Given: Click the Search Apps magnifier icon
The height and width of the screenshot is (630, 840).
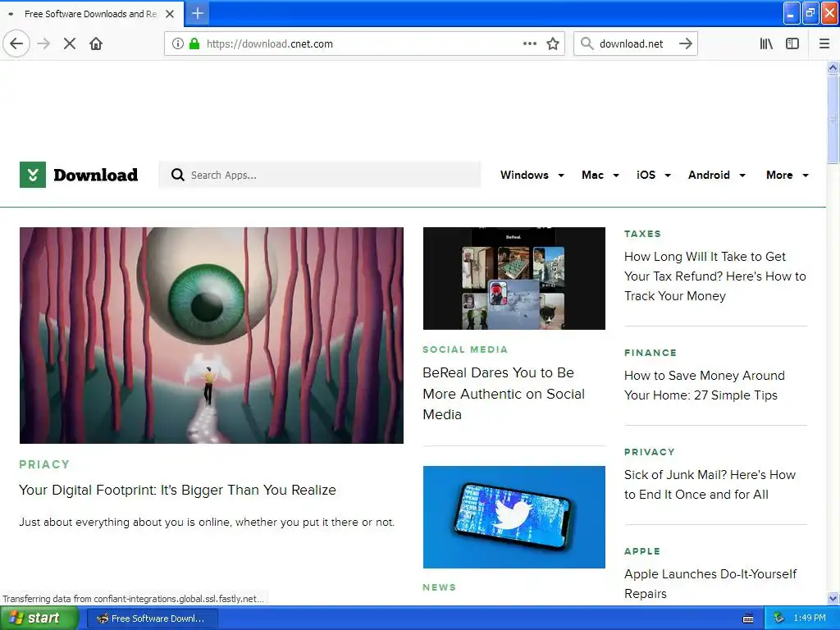Looking at the screenshot, I should coord(177,175).
